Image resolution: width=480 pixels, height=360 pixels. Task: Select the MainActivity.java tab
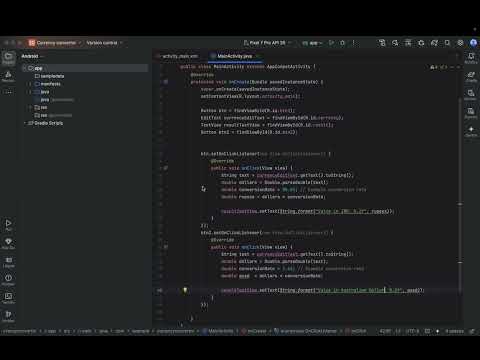tap(235, 56)
